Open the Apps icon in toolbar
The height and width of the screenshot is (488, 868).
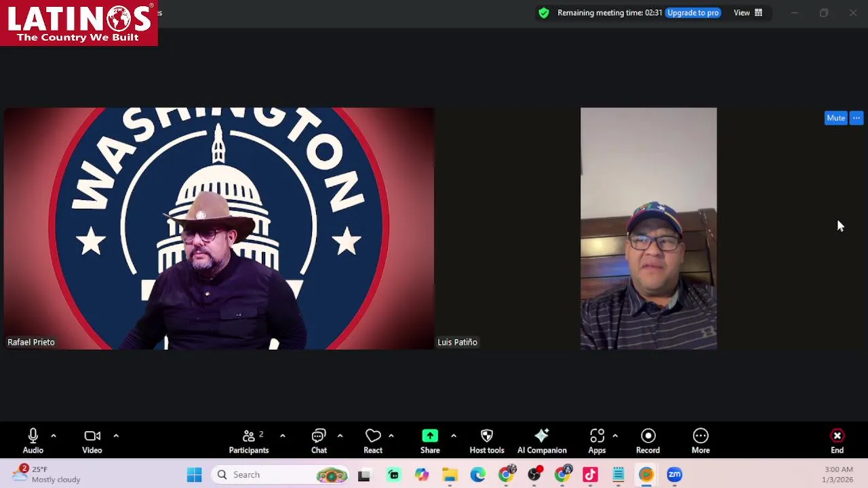[x=597, y=441]
